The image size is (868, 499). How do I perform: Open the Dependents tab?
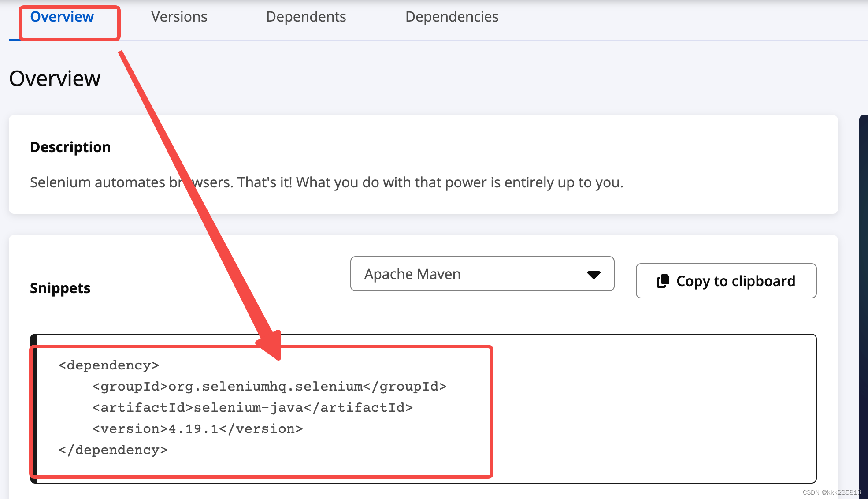[x=306, y=16]
